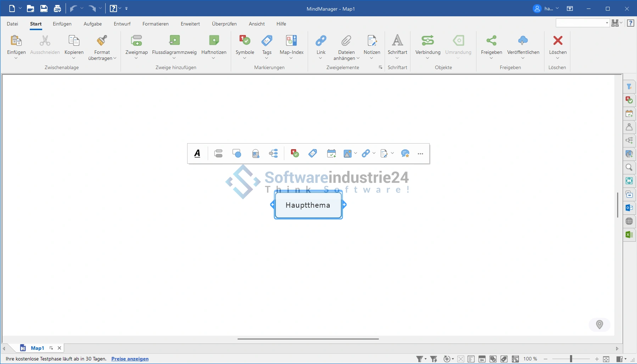637x364 pixels.
Task: Select fill color bucket in floating toolbar
Action: pyautogui.click(x=255, y=153)
